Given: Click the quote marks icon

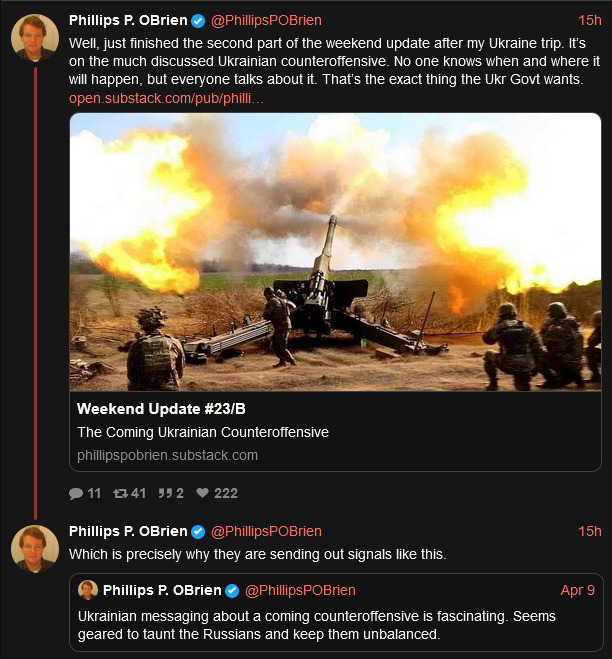Looking at the screenshot, I should [166, 493].
